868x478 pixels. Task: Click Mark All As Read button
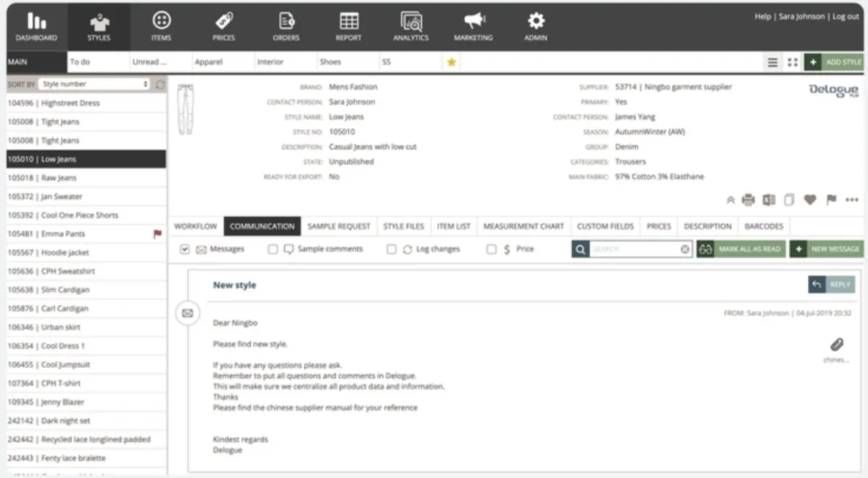click(x=741, y=249)
